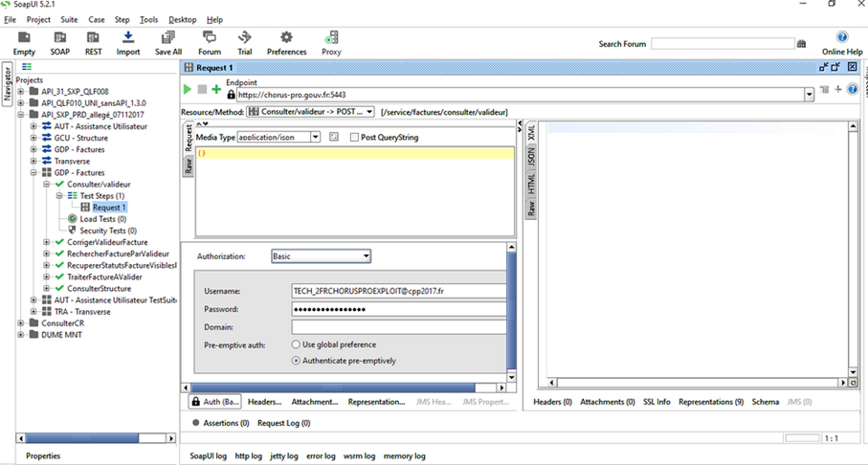
Task: Open the SoapUI log tab
Action: tap(208, 456)
